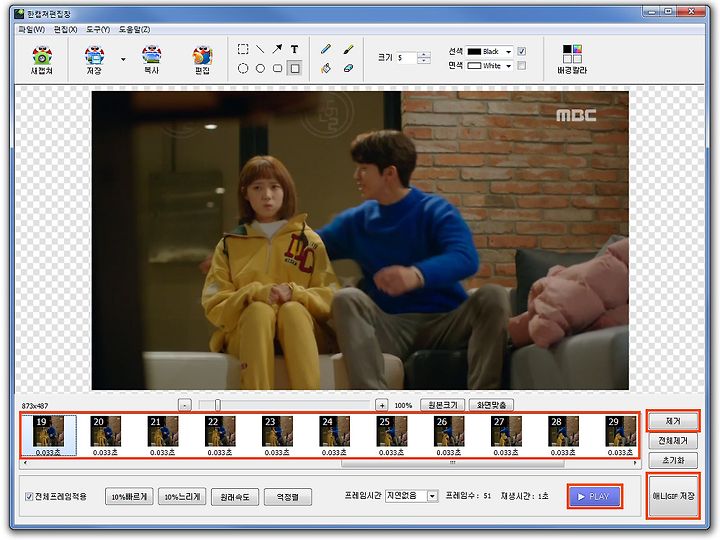Click the 원본크기 original size button
Image resolution: width=720 pixels, height=540 pixels.
(x=443, y=405)
